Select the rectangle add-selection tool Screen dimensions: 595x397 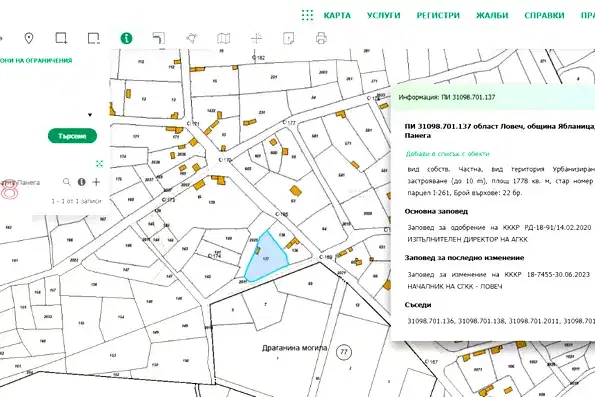[x=61, y=38]
